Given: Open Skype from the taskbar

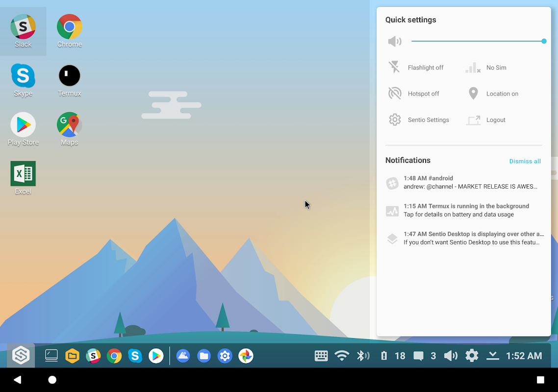Looking at the screenshot, I should pos(135,356).
